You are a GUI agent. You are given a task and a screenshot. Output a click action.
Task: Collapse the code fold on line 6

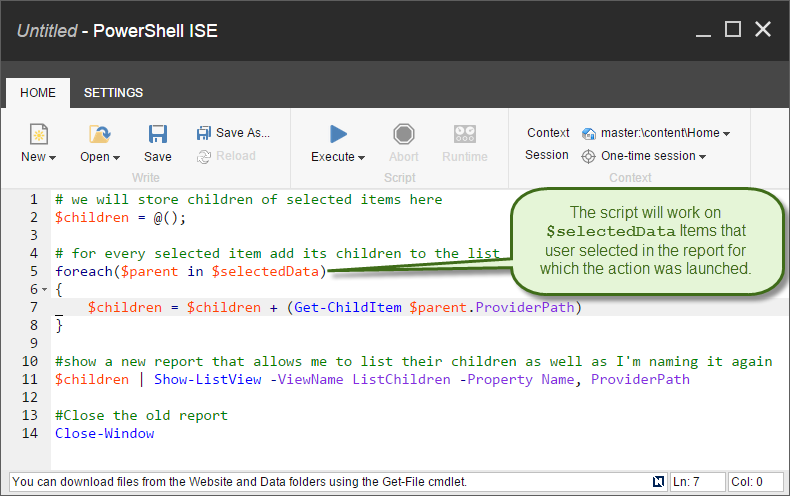tap(45, 289)
